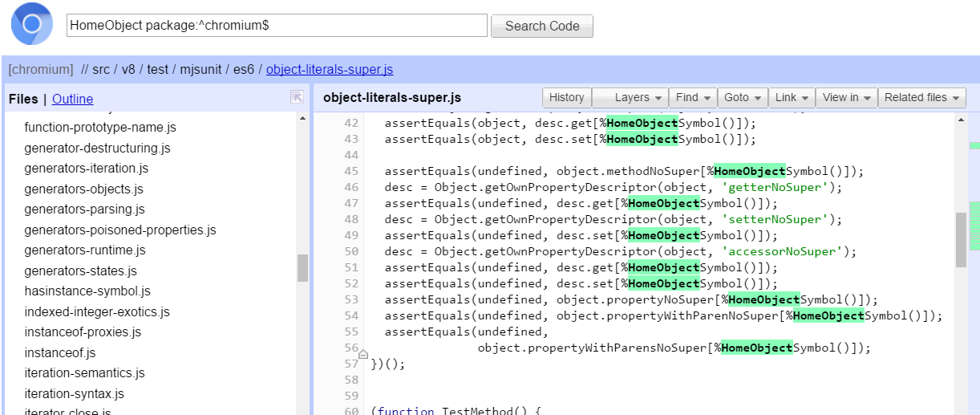Click the code view vertical scrollbar thumb
980x415 pixels.
(961, 239)
